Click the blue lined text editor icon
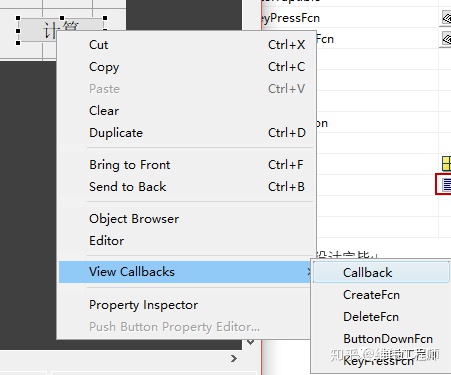 pos(446,184)
